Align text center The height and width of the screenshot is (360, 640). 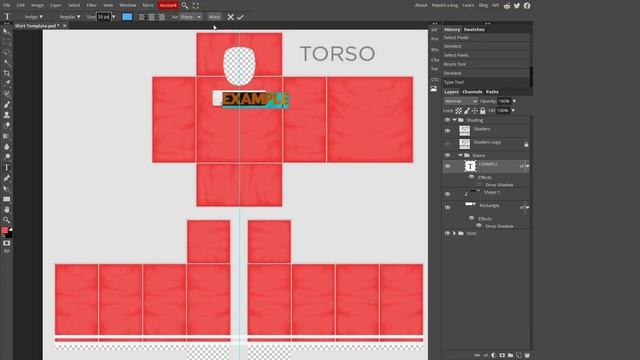151,17
